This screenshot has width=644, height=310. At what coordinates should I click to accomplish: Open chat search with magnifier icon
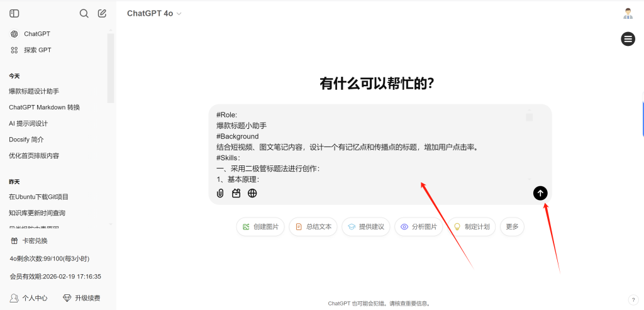click(x=84, y=14)
